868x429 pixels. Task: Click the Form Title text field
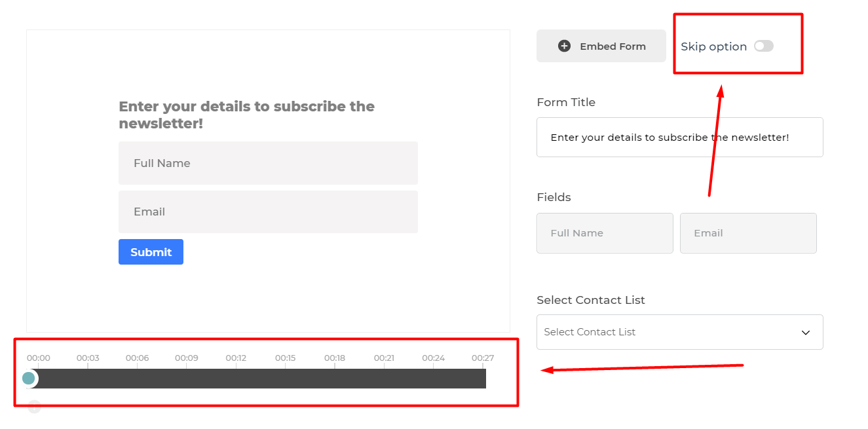point(679,138)
